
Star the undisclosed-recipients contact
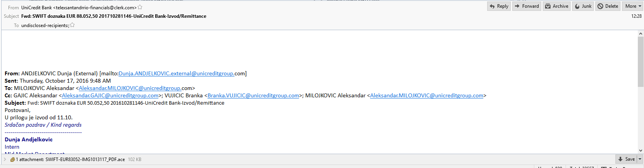72,25
